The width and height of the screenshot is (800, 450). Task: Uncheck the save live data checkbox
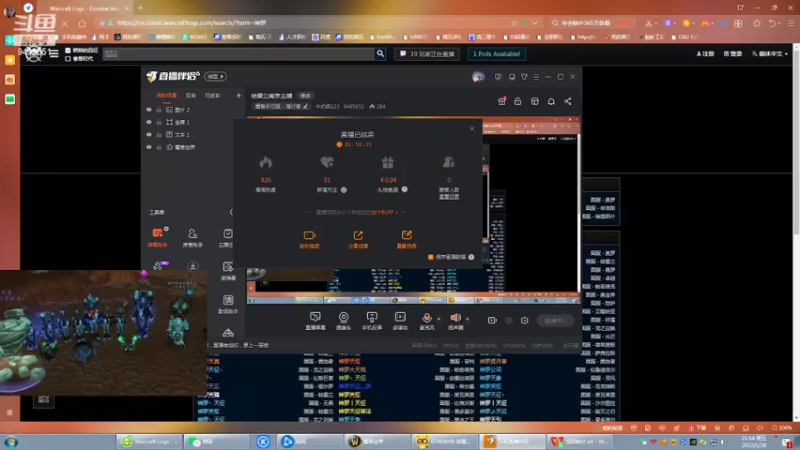pos(431,257)
